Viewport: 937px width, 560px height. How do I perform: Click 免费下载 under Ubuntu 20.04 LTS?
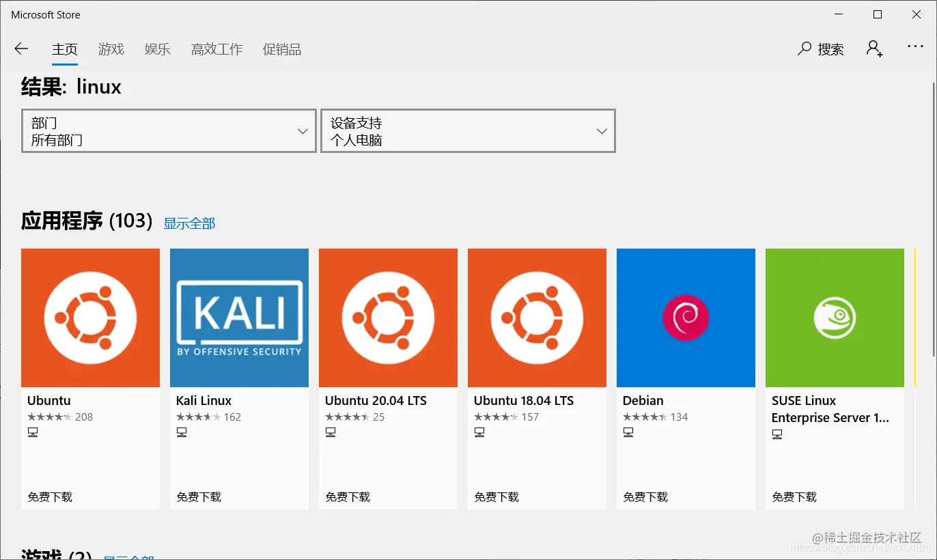point(348,496)
